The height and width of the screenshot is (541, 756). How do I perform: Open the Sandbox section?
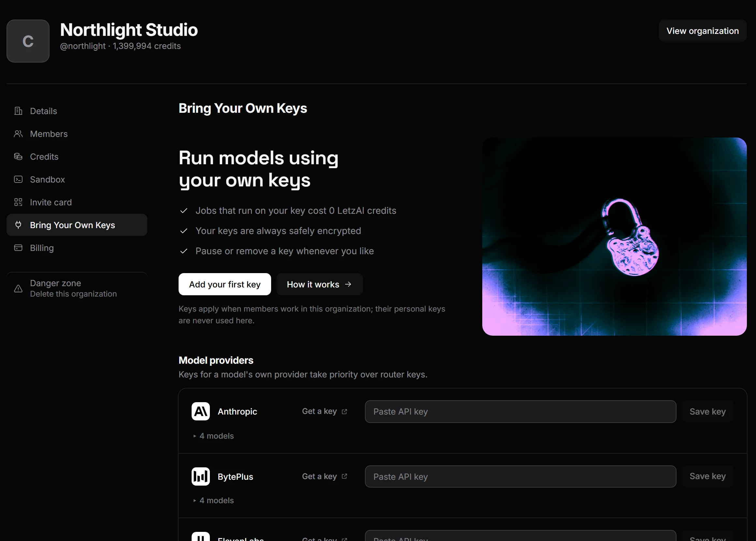(x=77, y=179)
